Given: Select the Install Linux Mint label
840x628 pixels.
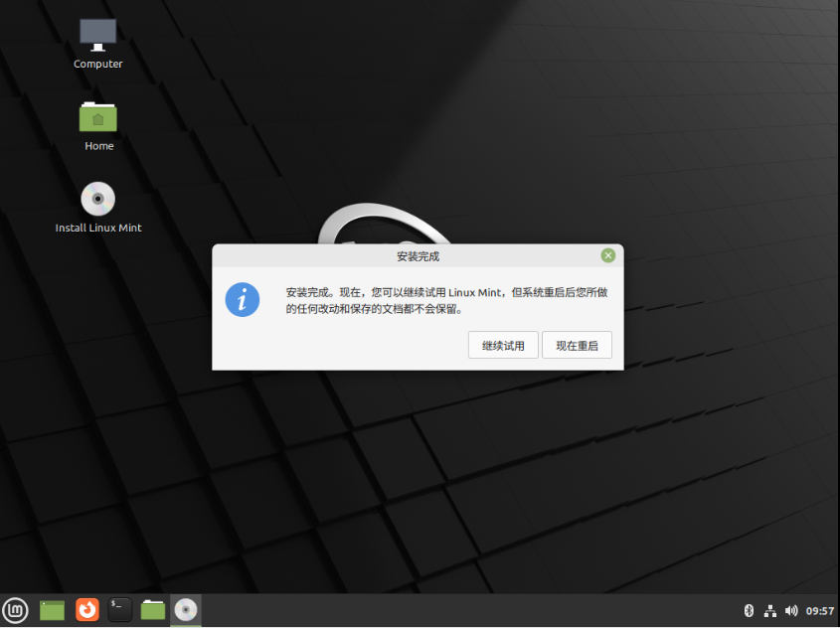Looking at the screenshot, I should tap(98, 228).
